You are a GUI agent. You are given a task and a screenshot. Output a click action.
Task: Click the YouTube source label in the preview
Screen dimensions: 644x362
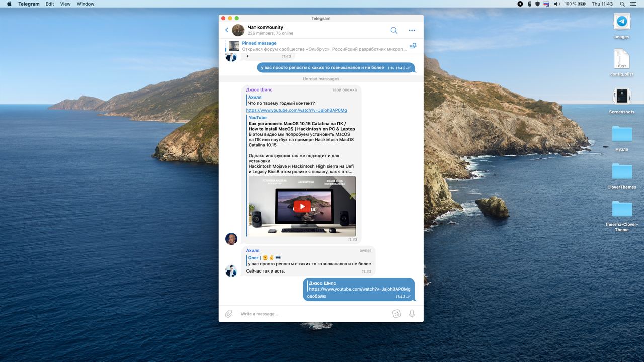tap(258, 118)
